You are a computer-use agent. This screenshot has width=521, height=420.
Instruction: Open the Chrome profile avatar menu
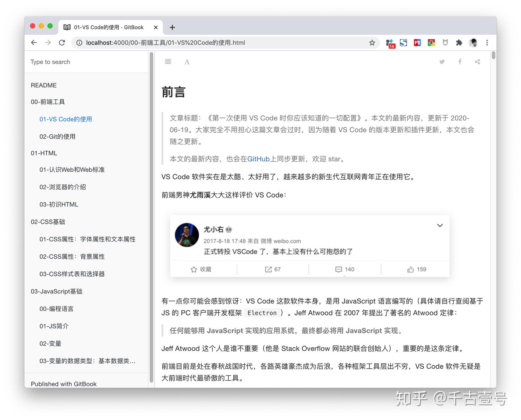[473, 42]
